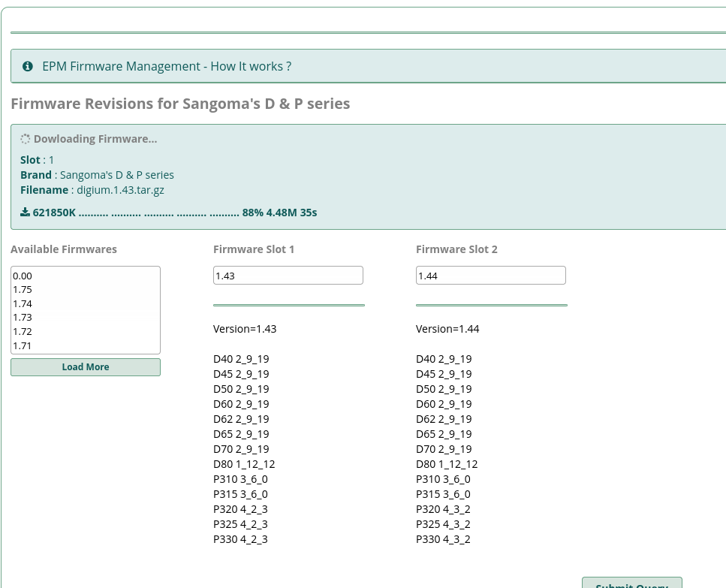Select firmware 1.73 in Available Firmwares

tap(85, 318)
